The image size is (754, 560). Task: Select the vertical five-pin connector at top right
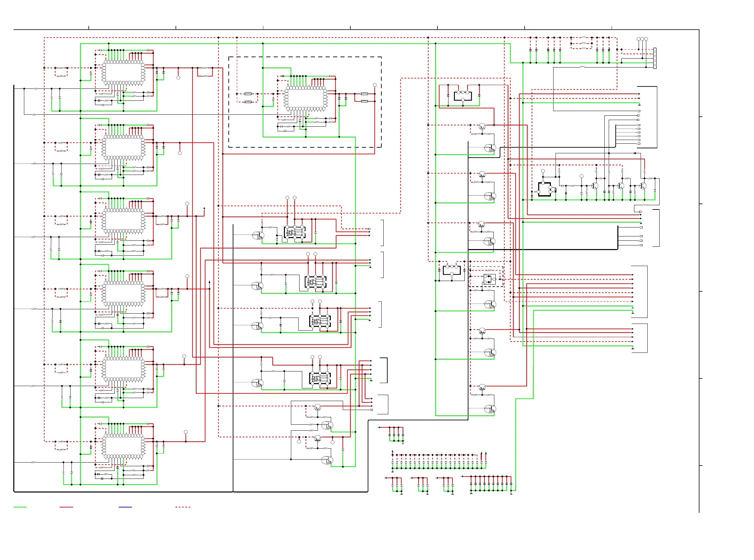(x=654, y=58)
